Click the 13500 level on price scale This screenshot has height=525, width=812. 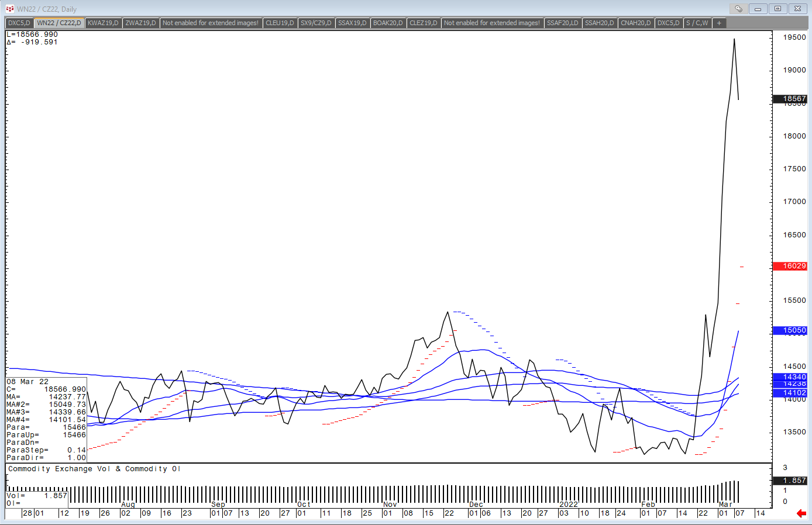tap(794, 432)
